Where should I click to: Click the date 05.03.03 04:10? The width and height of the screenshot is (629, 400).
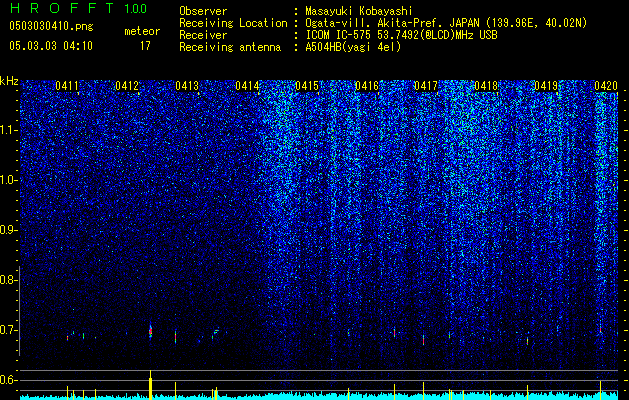click(51, 46)
